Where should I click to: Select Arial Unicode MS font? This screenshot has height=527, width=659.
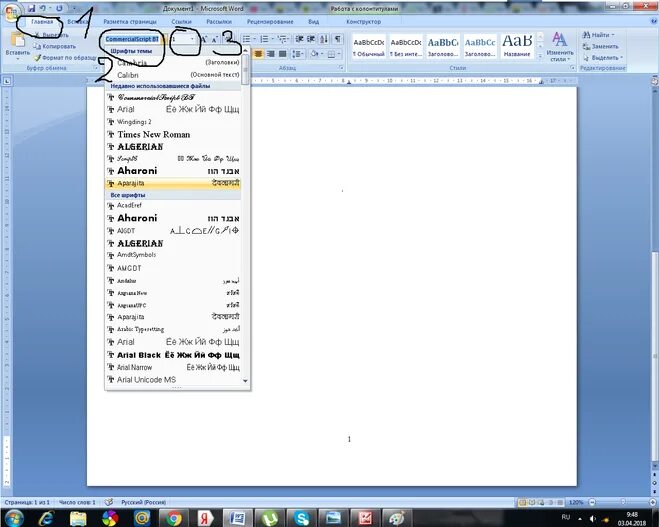tap(173, 379)
